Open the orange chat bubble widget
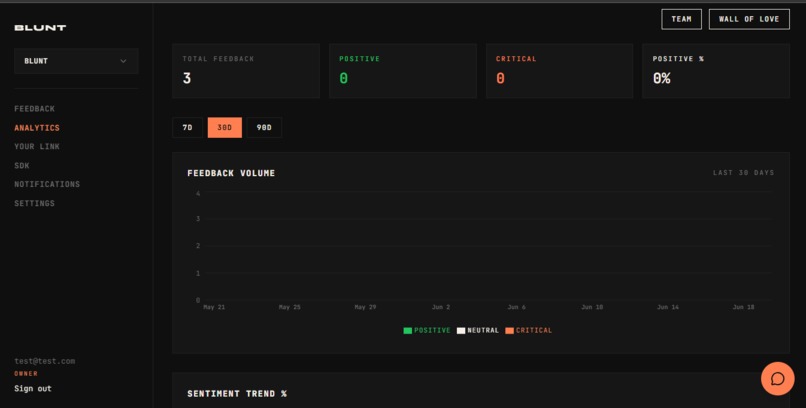Image resolution: width=806 pixels, height=408 pixels. tap(777, 379)
